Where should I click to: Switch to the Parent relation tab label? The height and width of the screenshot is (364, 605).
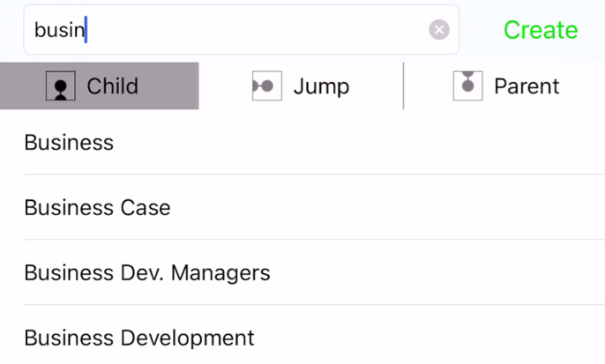point(527,86)
